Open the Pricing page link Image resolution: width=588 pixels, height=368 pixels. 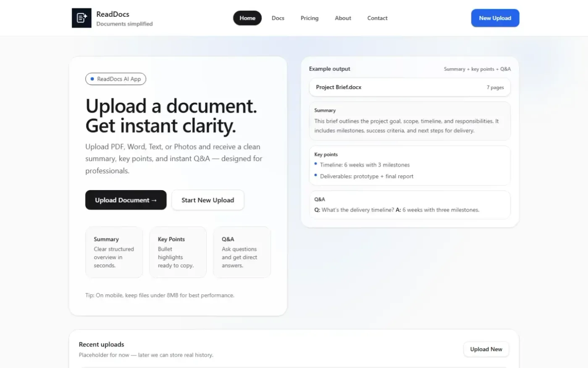click(310, 18)
